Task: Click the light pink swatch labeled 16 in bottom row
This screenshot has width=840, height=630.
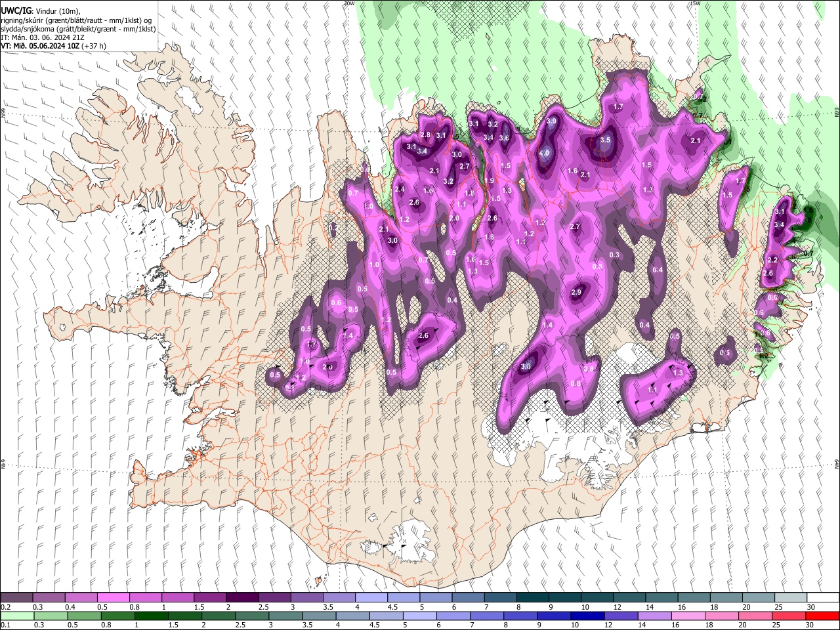Action: click(x=689, y=616)
